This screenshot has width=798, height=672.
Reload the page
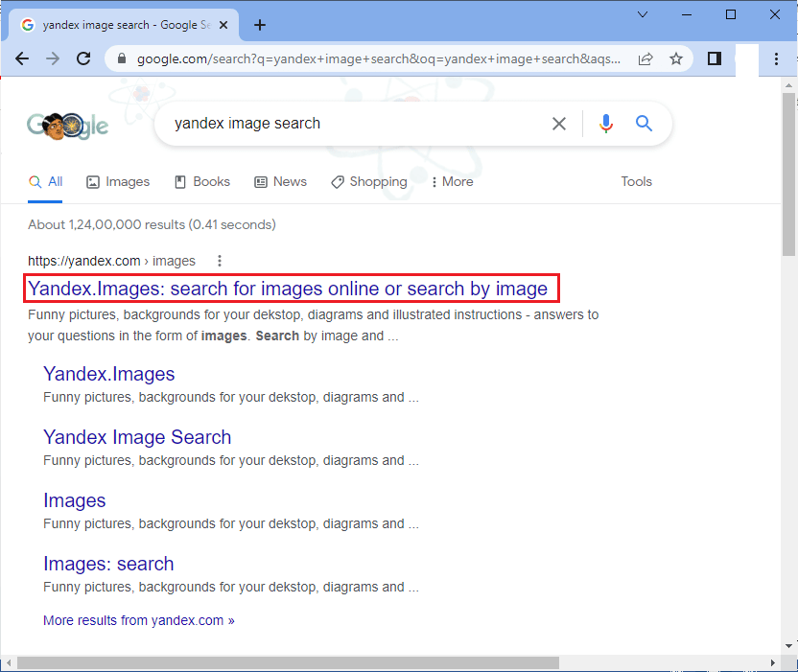pyautogui.click(x=83, y=58)
